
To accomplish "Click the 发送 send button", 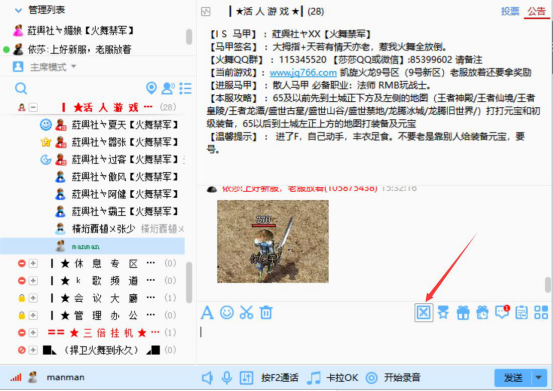I will click(x=513, y=378).
